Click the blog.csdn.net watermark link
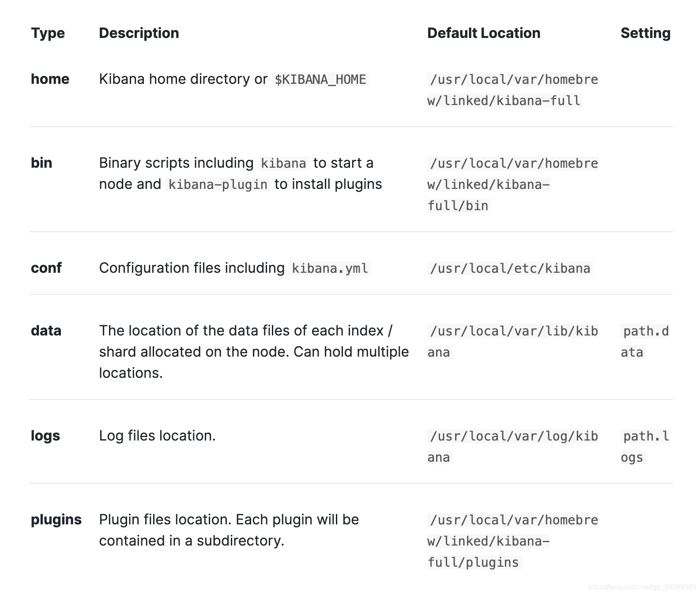Image resolution: width=700 pixels, height=595 pixels. click(642, 587)
